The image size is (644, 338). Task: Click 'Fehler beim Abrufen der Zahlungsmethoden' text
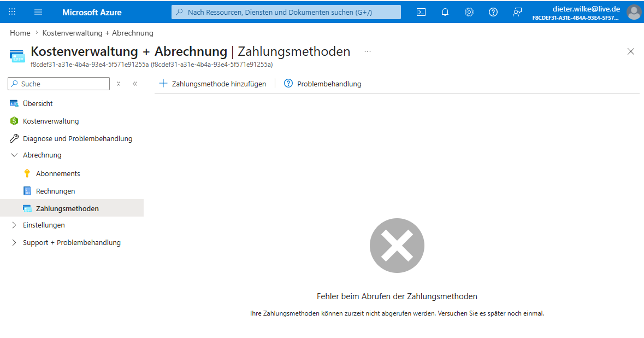(397, 296)
